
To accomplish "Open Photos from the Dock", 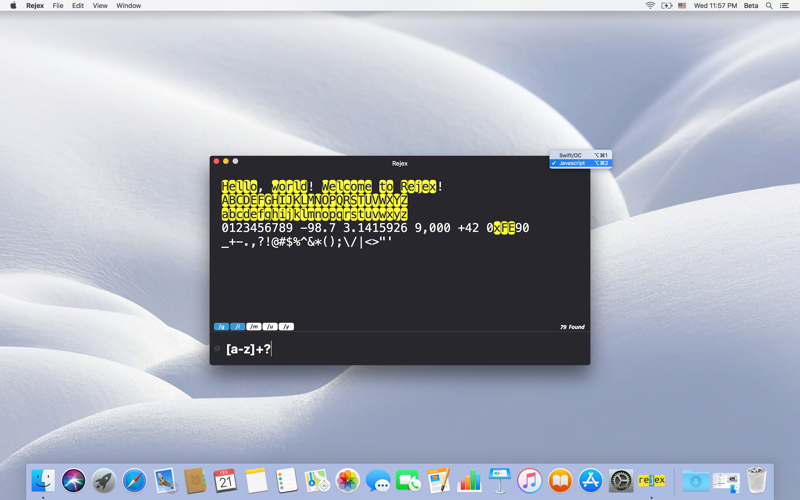I will point(347,481).
